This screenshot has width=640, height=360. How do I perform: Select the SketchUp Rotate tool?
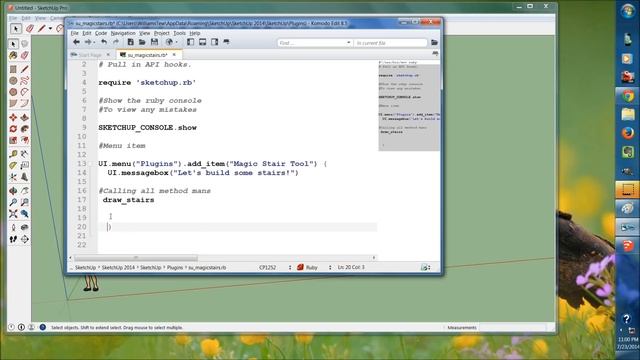click(x=13, y=129)
